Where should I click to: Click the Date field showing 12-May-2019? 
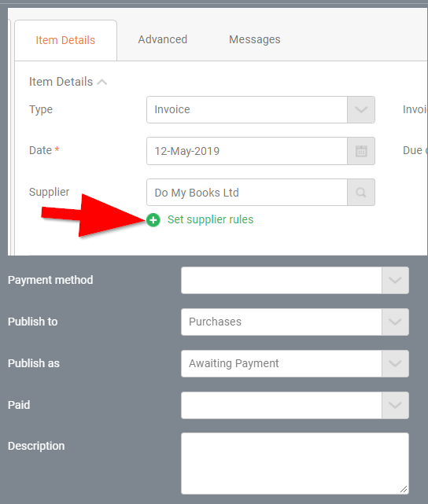(247, 151)
